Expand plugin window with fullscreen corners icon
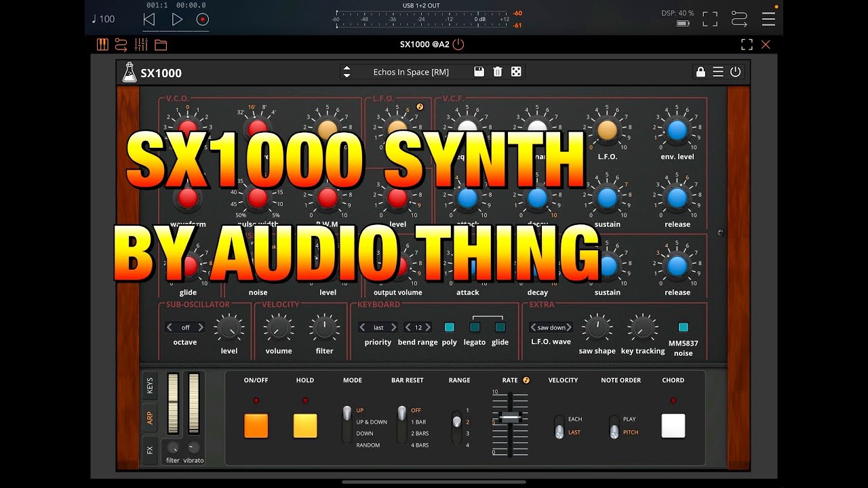Image resolution: width=868 pixels, height=488 pixels. 747,45
